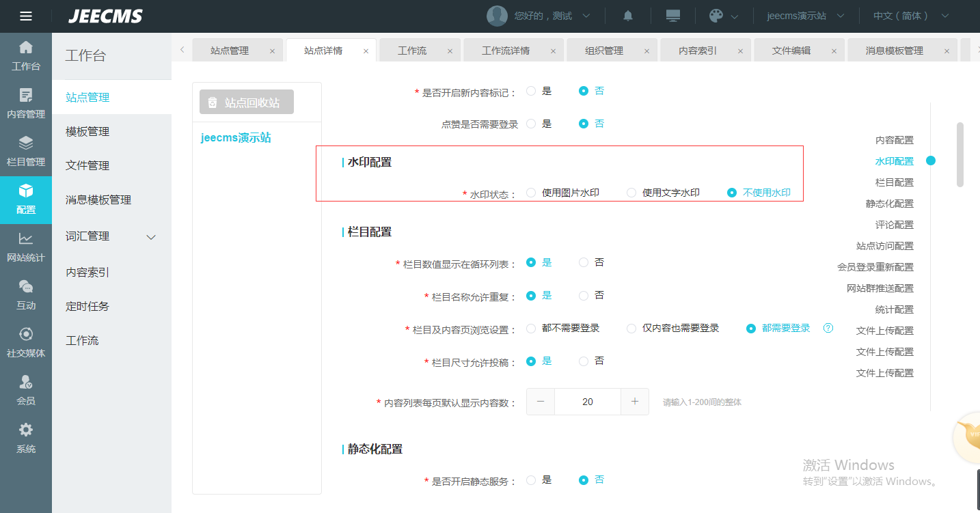
Task: Increase content count with plus button
Action: (x=634, y=402)
